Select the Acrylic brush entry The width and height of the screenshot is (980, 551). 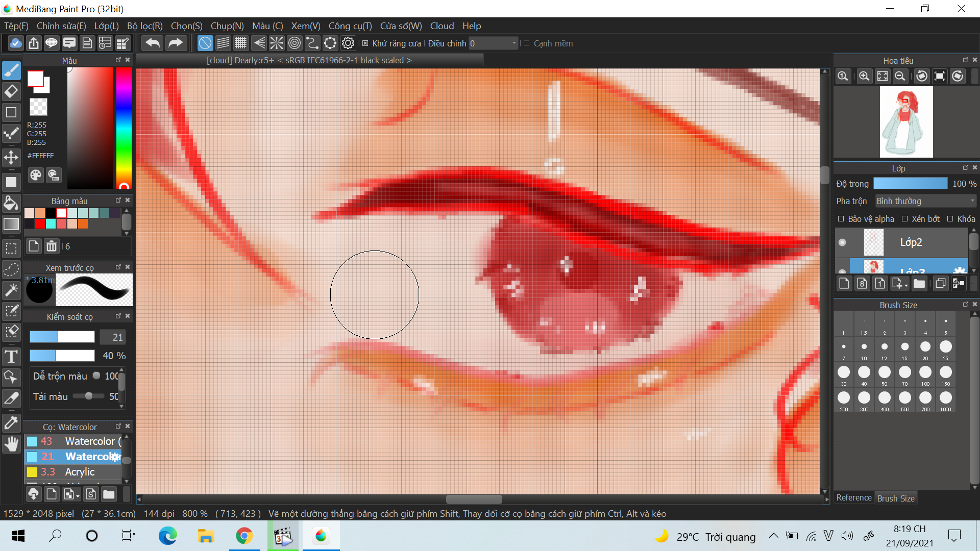(x=80, y=472)
